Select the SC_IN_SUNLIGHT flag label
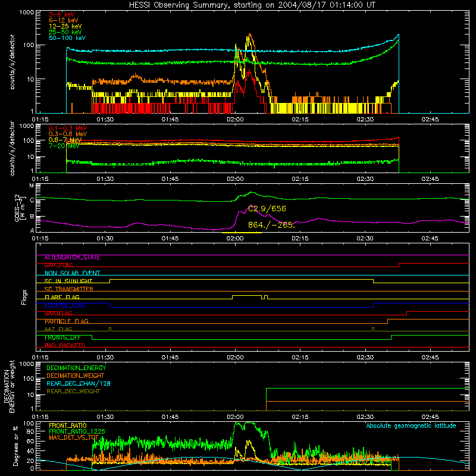Viewport: 476px width, 476px height. 68,281
